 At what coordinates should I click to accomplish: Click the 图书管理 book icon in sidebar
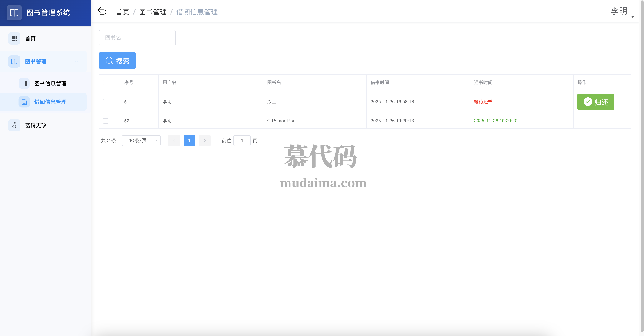(x=14, y=62)
